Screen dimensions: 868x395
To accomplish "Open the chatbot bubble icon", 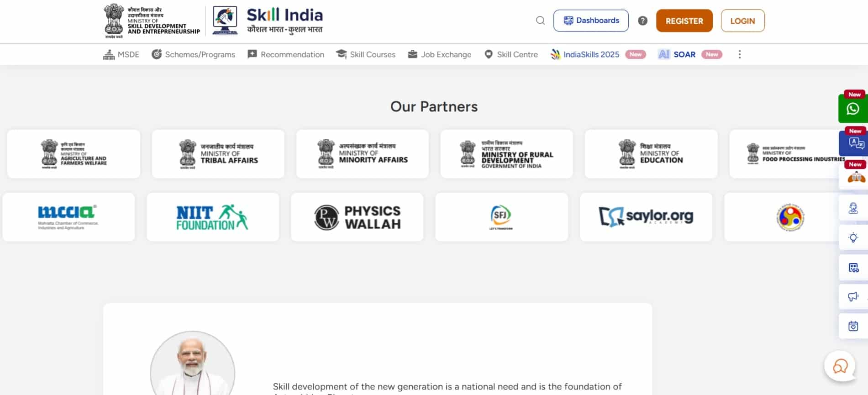I will 840,366.
